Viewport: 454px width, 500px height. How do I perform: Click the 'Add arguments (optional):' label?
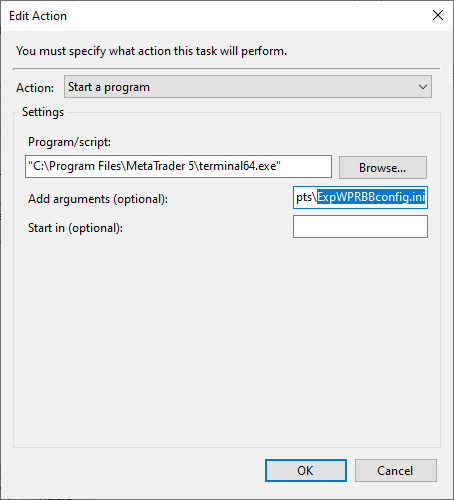[x=98, y=199]
